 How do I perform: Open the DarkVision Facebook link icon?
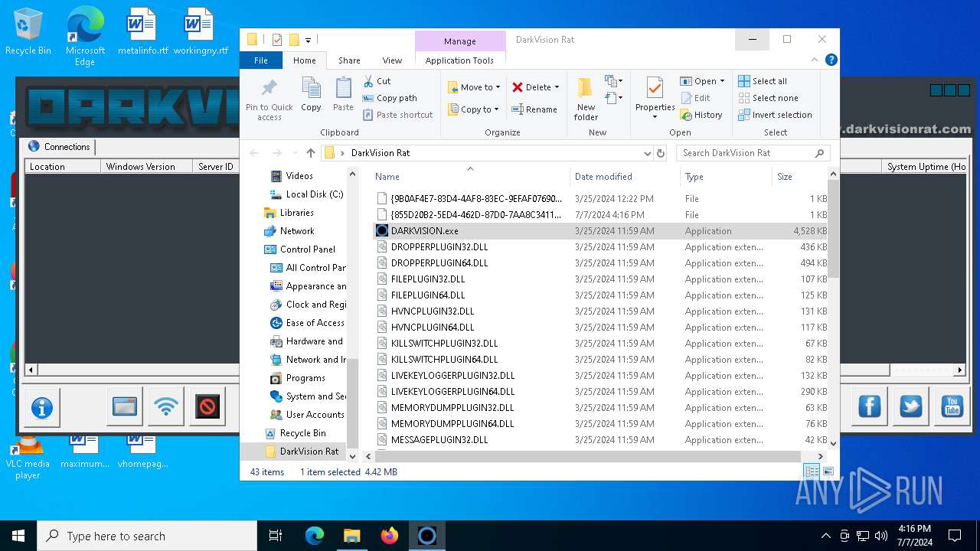point(869,406)
